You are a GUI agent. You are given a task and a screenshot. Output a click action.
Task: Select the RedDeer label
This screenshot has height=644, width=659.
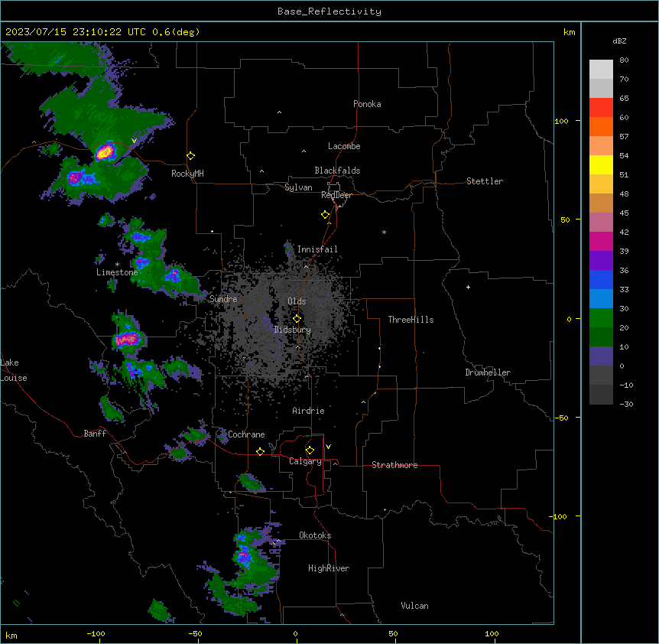tap(336, 195)
